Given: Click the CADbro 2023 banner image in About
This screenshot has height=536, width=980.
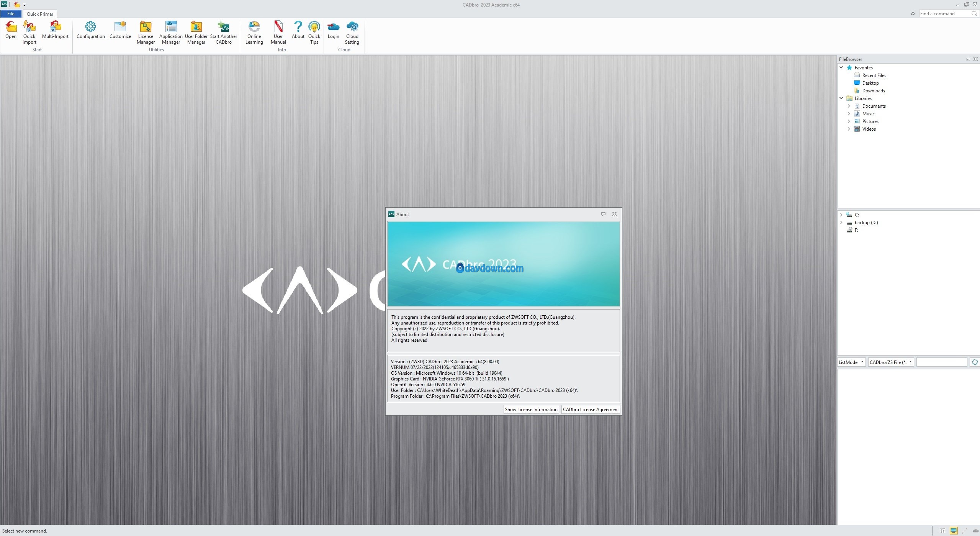Looking at the screenshot, I should tap(503, 264).
